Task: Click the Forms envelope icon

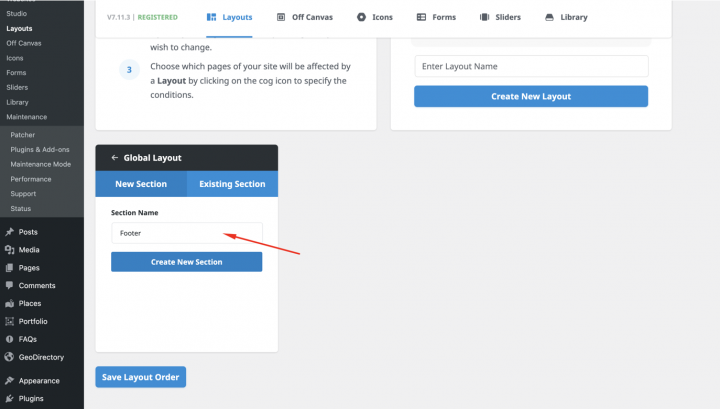Action: (421, 17)
